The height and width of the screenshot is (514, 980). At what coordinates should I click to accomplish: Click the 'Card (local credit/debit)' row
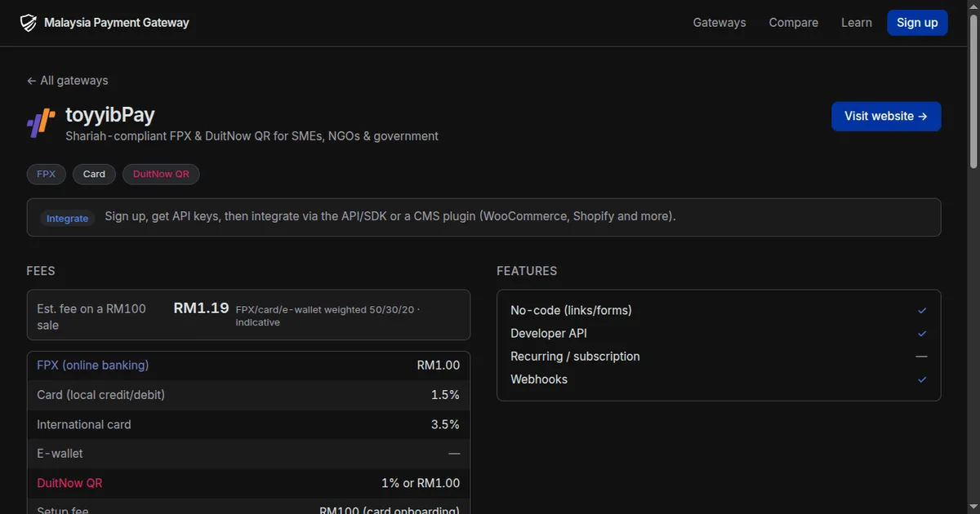point(248,395)
